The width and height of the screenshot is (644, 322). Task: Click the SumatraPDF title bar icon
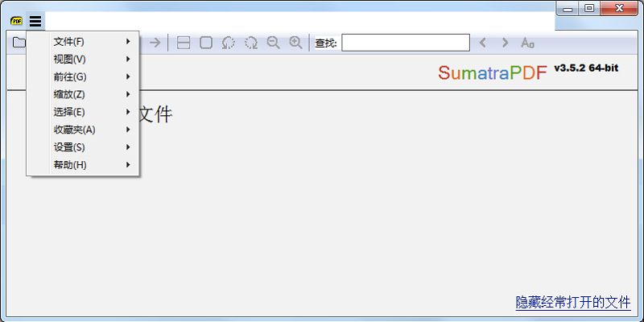[x=17, y=21]
